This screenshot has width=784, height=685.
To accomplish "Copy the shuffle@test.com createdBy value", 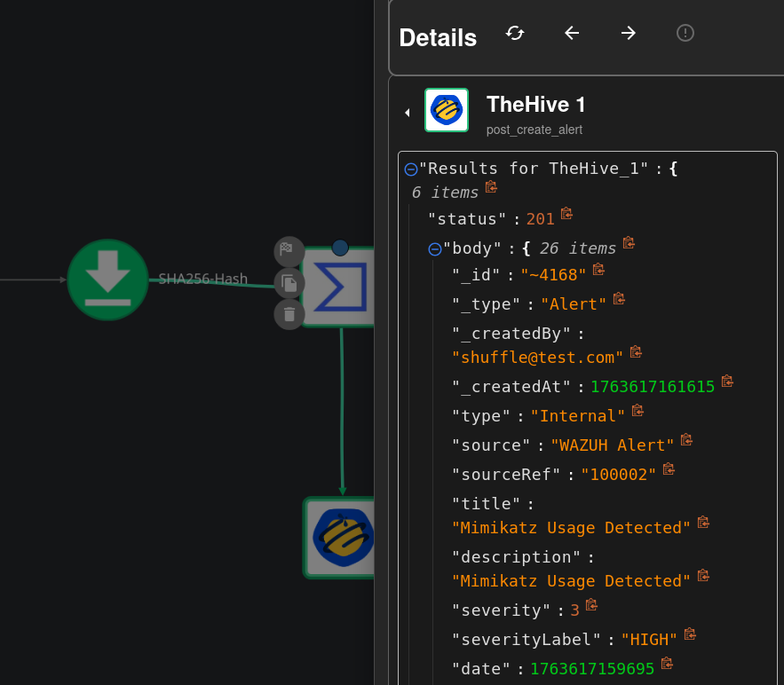I will (636, 352).
